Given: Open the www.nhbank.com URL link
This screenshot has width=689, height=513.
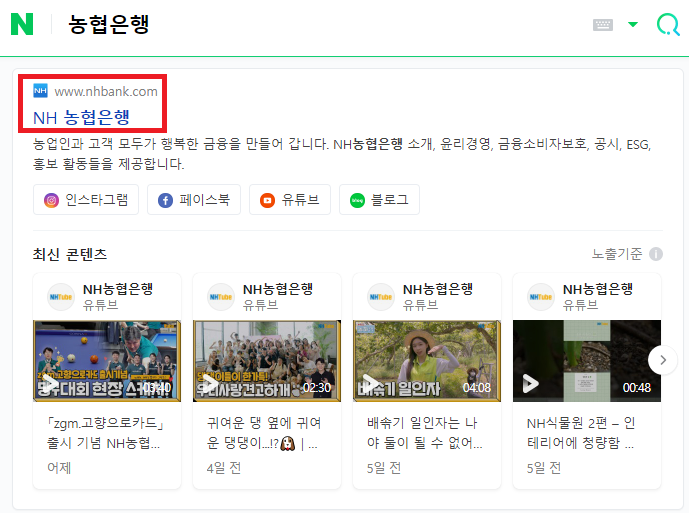Looking at the screenshot, I should coord(106,91).
